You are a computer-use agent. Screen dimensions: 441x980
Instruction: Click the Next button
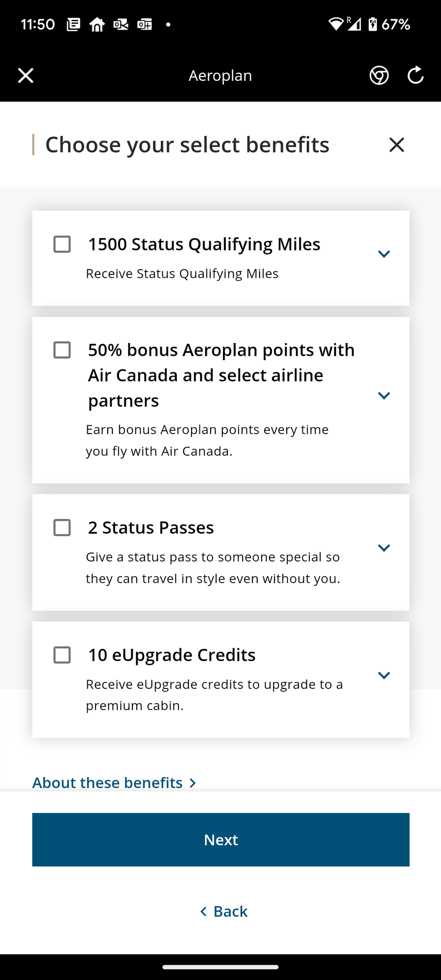pos(221,840)
